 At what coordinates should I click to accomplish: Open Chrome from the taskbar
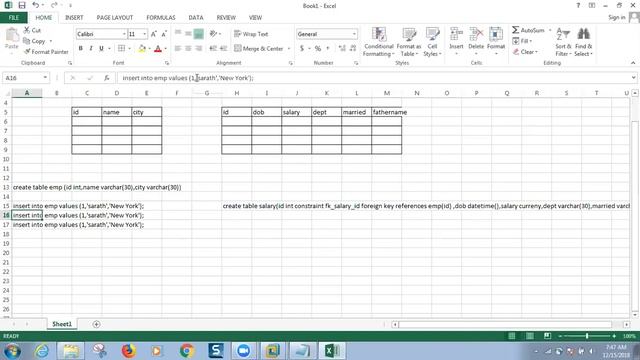click(187, 351)
